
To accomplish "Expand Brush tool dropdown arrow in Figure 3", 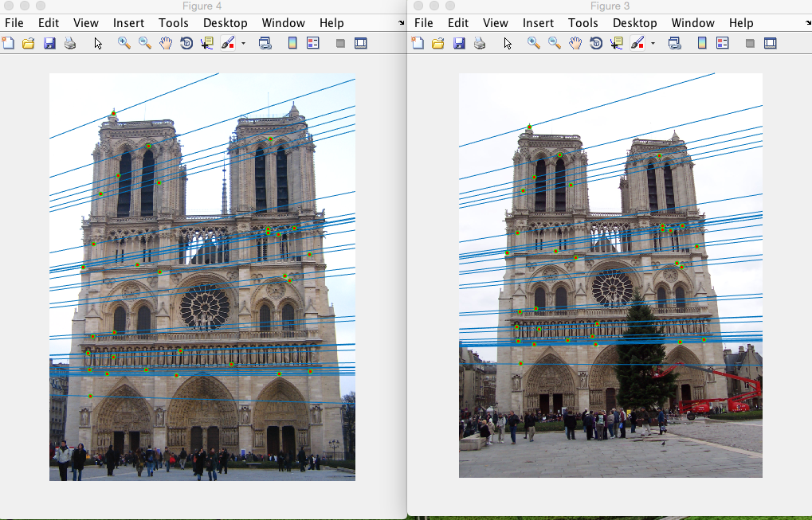I will 653,43.
